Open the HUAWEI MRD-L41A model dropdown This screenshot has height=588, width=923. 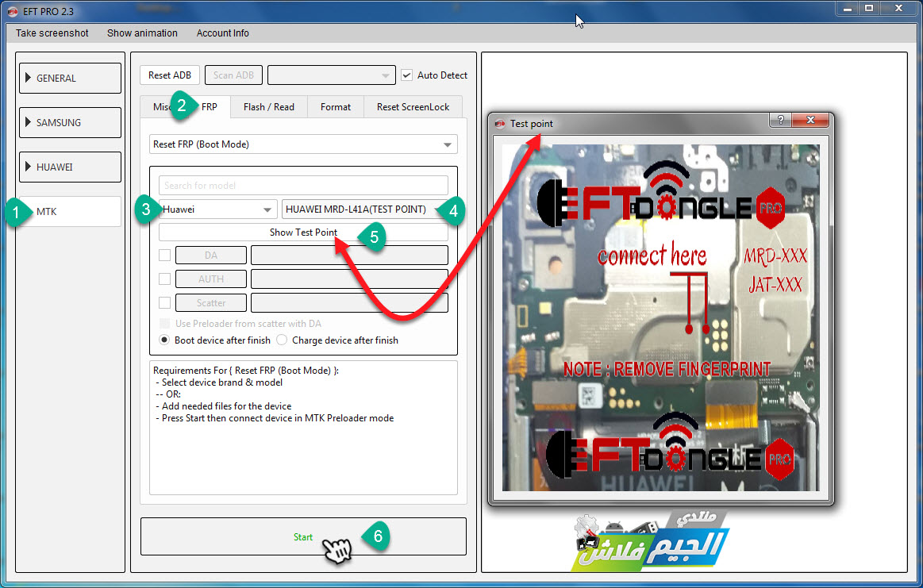(x=363, y=209)
